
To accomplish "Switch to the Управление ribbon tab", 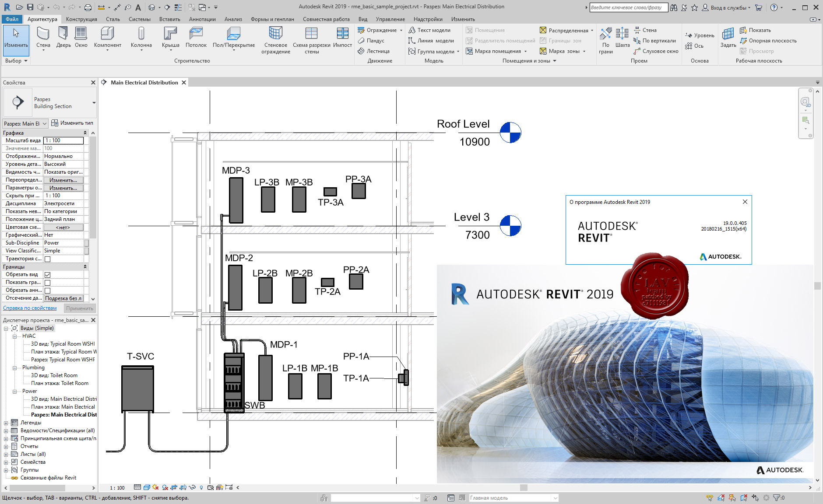I will tap(390, 19).
